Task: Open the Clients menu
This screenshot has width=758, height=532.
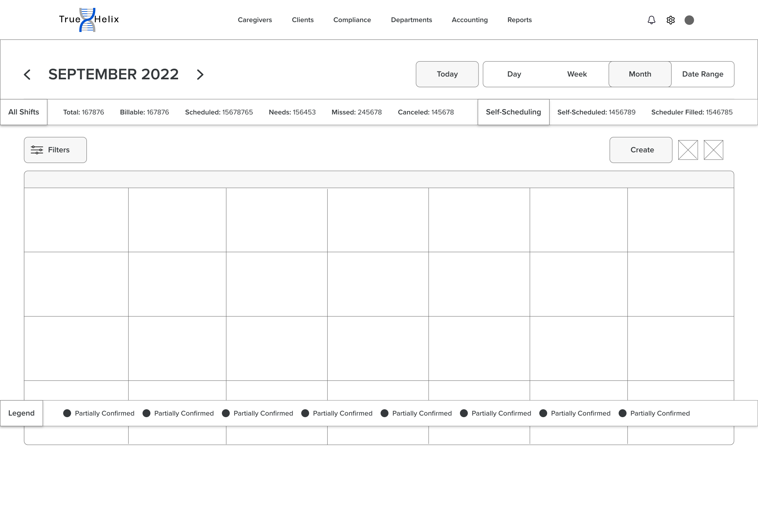Action: (x=302, y=20)
